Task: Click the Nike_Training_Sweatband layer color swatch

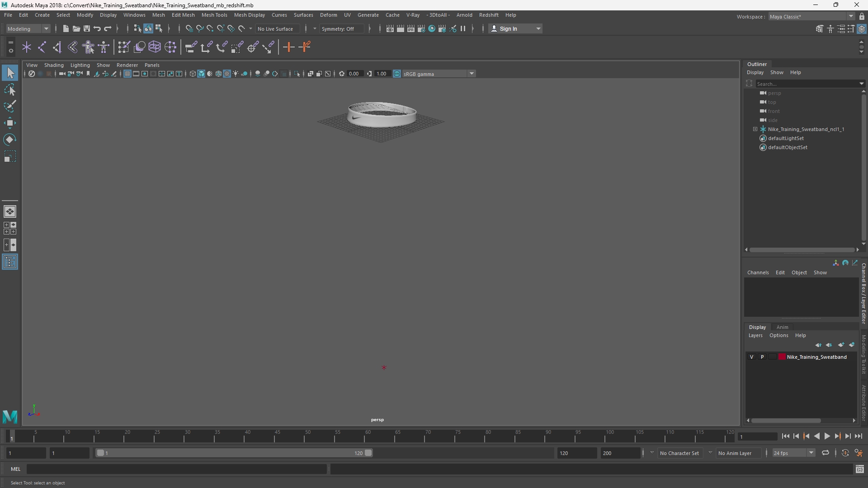Action: pos(782,357)
